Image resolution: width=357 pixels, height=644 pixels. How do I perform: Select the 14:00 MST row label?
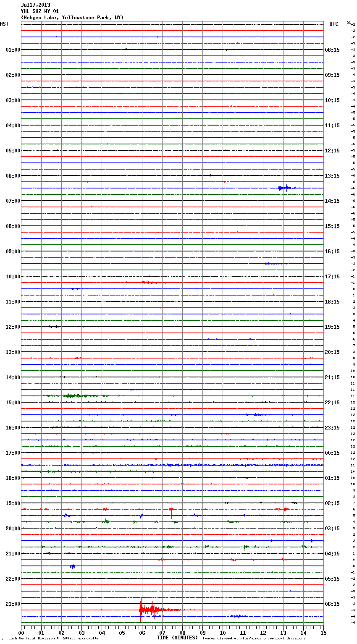click(13, 377)
